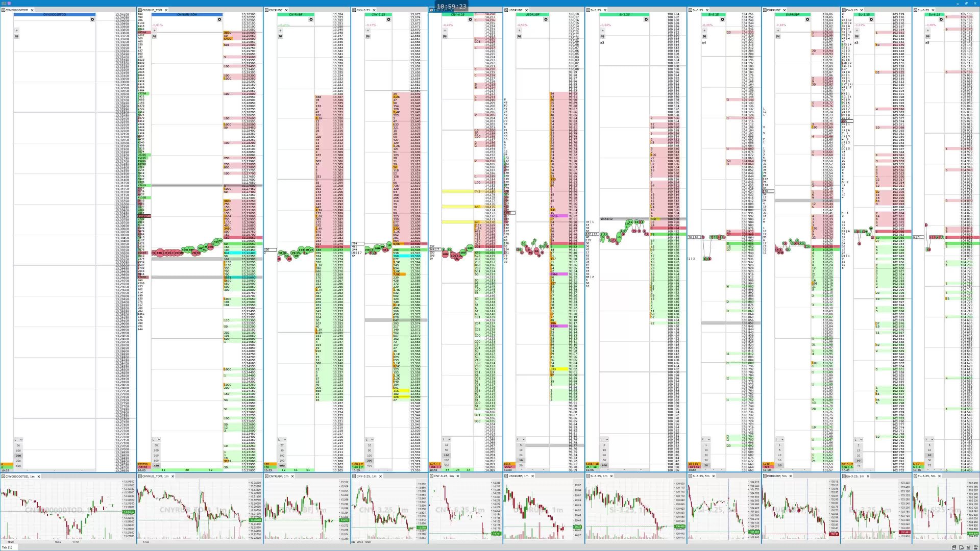Select the CNY-6.25, 1m chart tab
Viewport: 980px width, 551px height.
pyautogui.click(x=444, y=476)
